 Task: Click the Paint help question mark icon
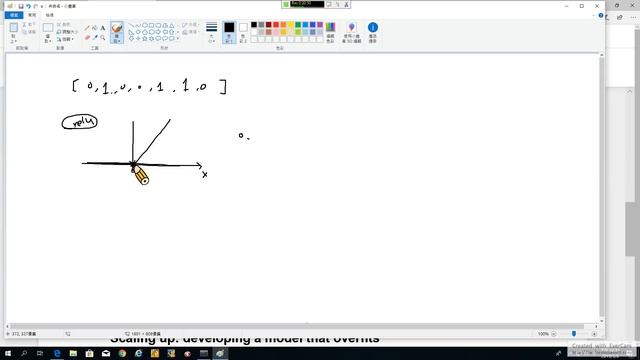[x=601, y=16]
